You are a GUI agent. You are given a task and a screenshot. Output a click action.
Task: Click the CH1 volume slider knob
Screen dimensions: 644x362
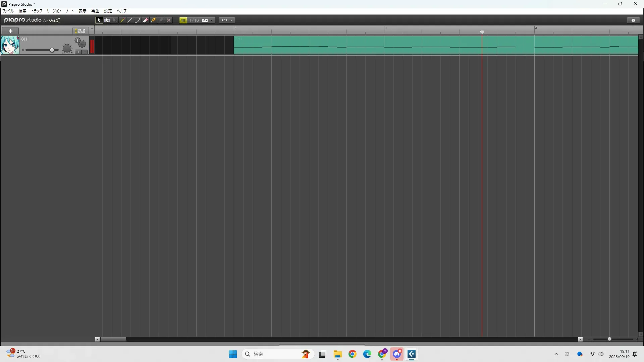[x=52, y=50]
